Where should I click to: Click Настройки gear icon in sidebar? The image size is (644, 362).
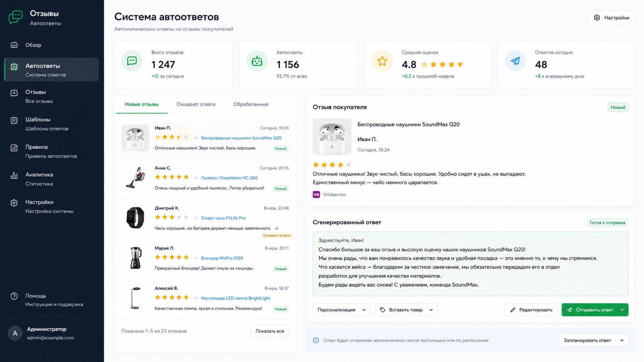point(14,203)
